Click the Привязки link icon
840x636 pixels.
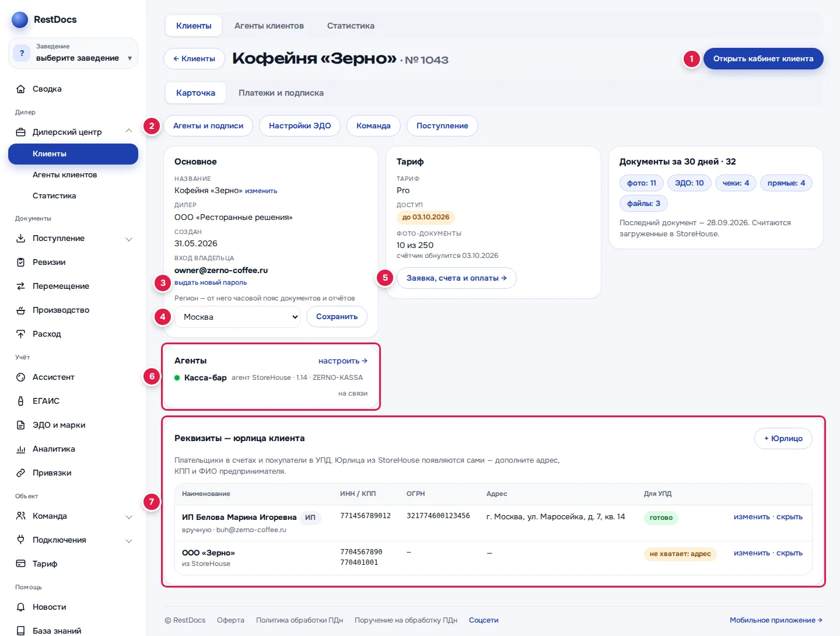pyautogui.click(x=21, y=473)
